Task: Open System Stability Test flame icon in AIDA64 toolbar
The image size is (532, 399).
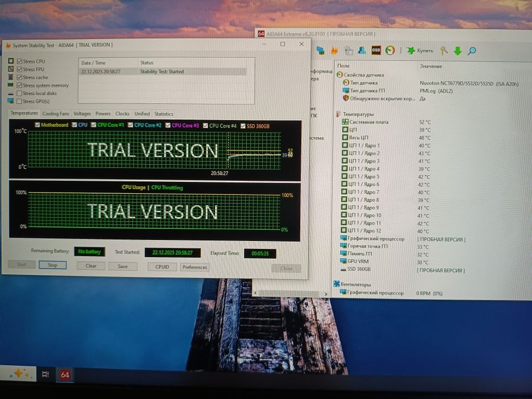Action: [334, 51]
